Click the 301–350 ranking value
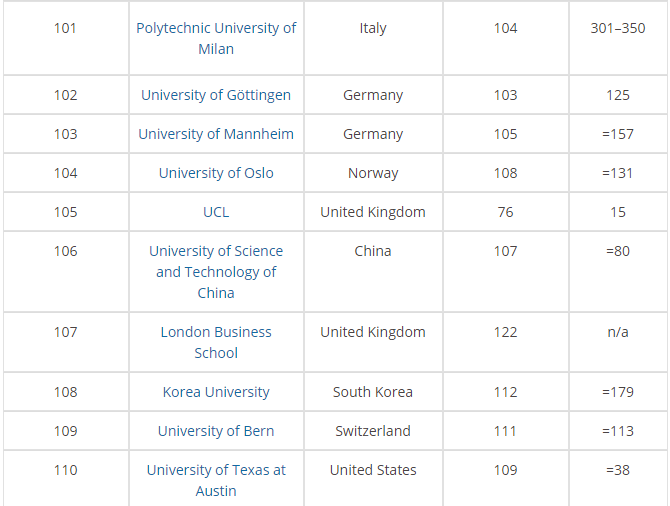This screenshot has height=506, width=670. pyautogui.click(x=618, y=28)
